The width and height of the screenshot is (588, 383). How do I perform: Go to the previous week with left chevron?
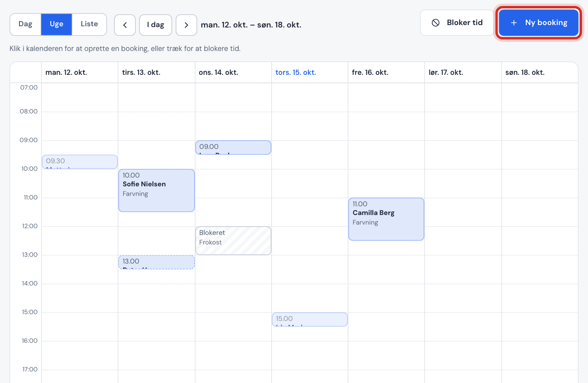coord(125,25)
